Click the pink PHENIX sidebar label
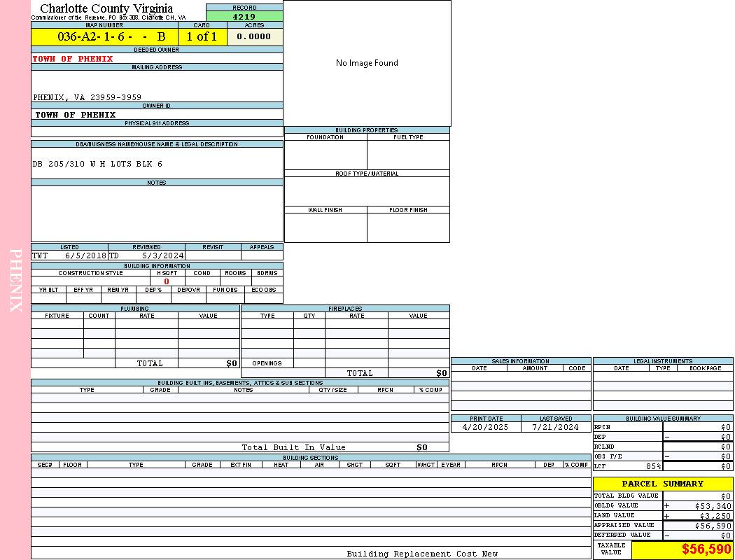 (15, 280)
